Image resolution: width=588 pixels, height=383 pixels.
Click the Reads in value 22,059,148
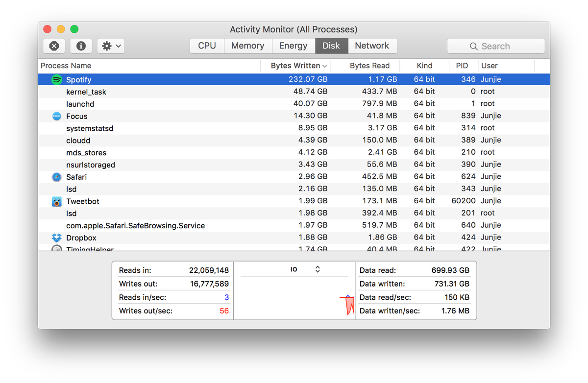pyautogui.click(x=209, y=270)
